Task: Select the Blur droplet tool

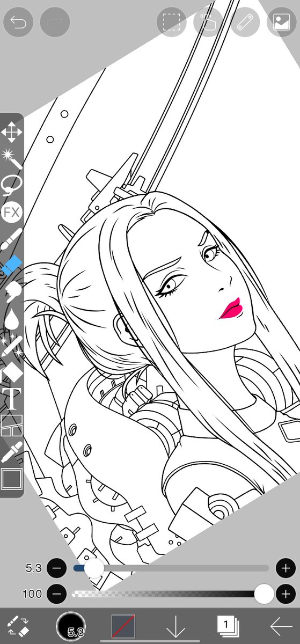Action: [x=11, y=319]
